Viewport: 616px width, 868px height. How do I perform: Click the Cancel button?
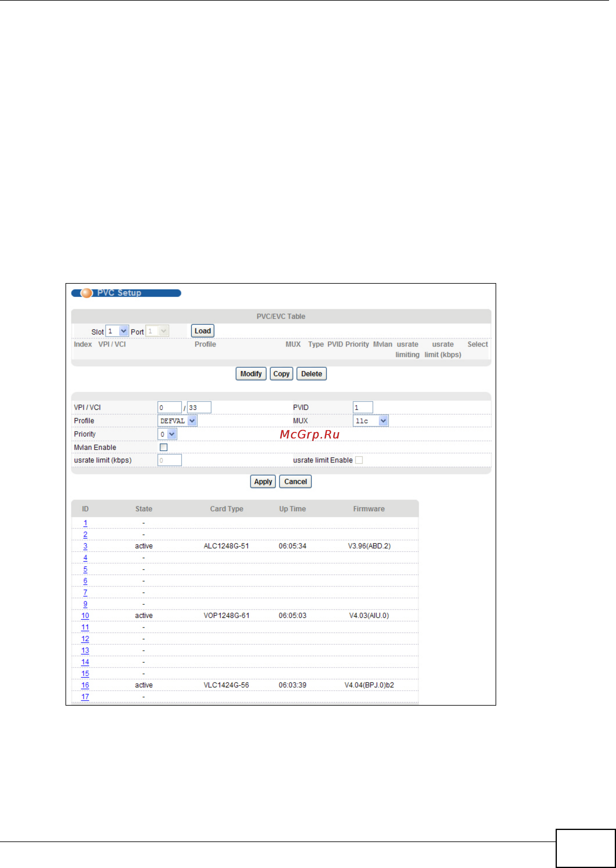point(295,481)
